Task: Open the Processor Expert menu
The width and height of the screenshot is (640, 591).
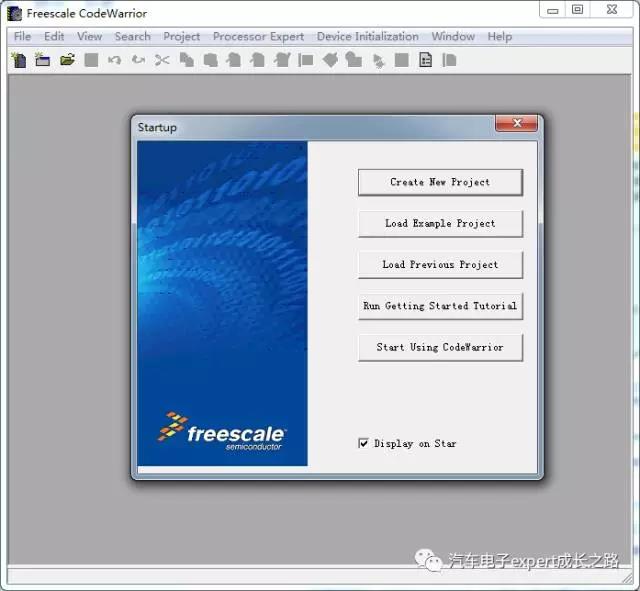Action: 258,36
